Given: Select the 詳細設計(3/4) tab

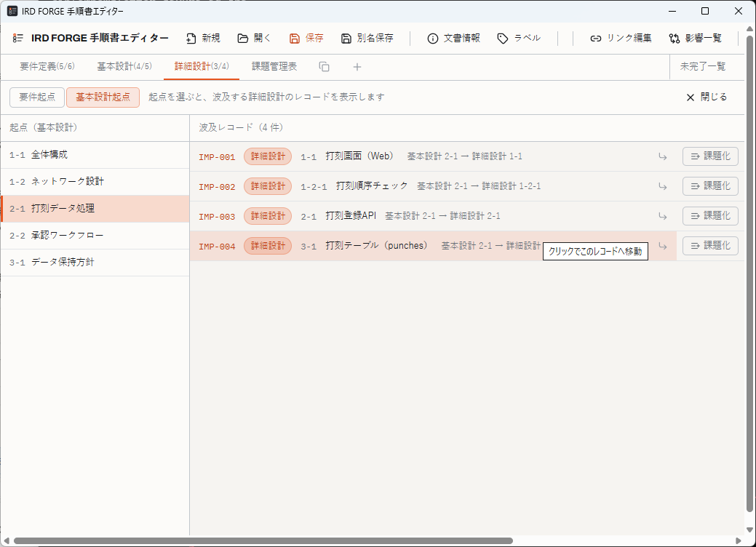Looking at the screenshot, I should pyautogui.click(x=202, y=66).
